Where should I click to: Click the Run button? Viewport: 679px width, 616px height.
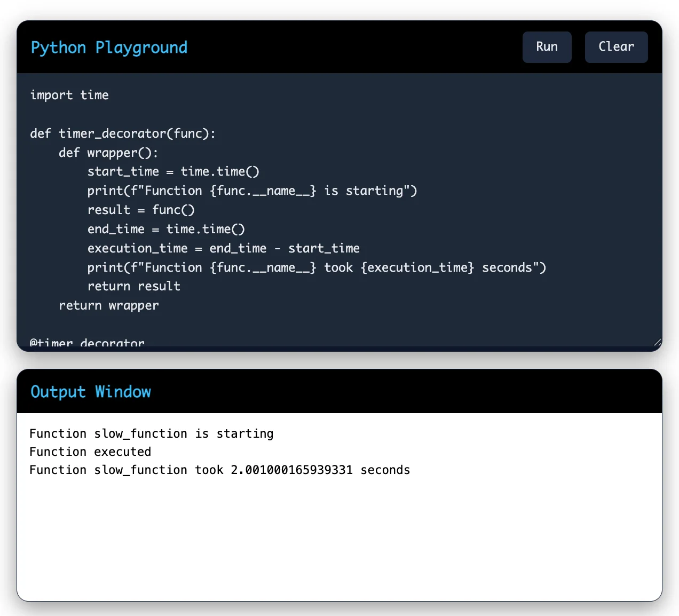point(547,47)
